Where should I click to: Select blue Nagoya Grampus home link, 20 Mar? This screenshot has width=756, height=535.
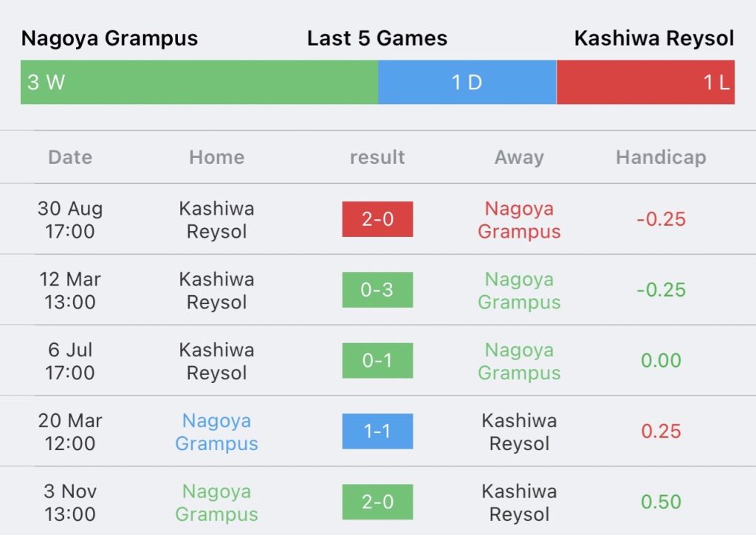coord(216,432)
